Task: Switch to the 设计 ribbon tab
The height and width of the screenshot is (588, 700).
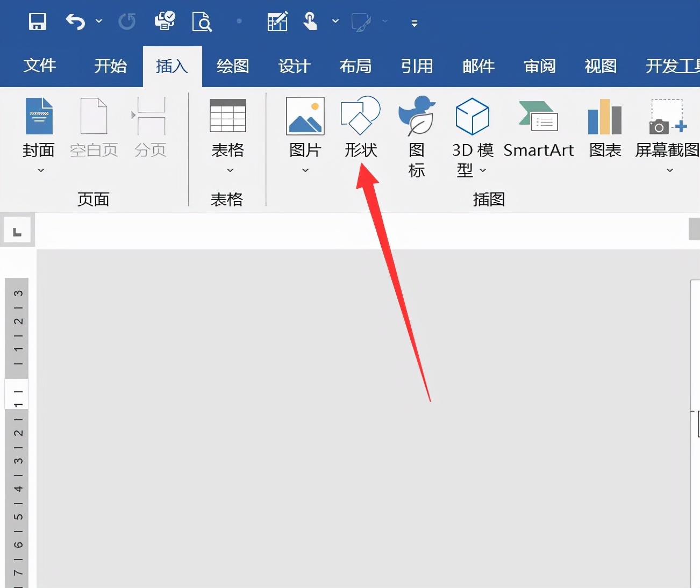Action: [294, 66]
